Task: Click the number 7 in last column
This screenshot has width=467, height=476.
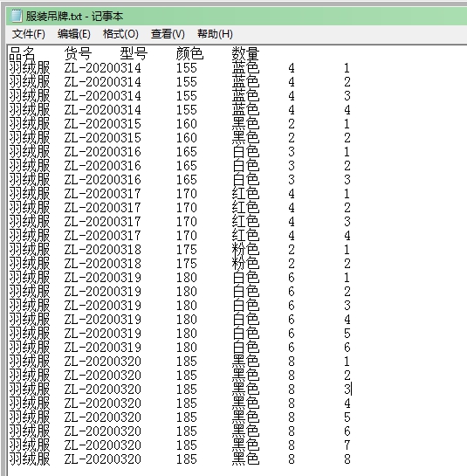Action: [x=347, y=445]
